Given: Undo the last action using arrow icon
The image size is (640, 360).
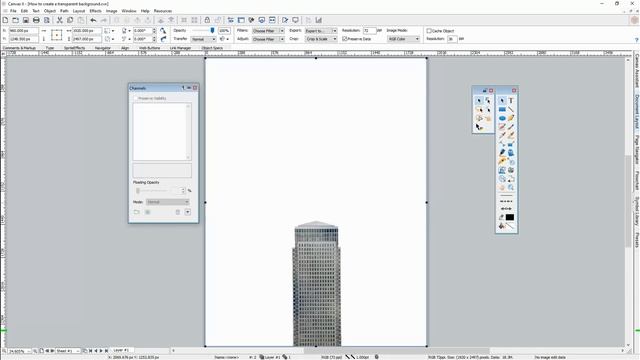Looking at the screenshot, I should tap(93, 20).
